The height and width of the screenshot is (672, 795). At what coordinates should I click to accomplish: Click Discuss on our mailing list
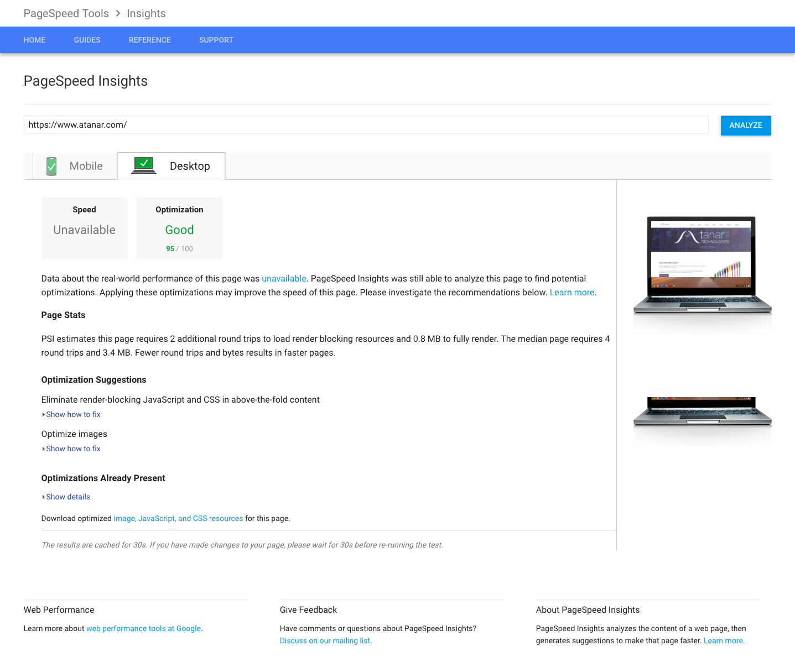point(325,640)
